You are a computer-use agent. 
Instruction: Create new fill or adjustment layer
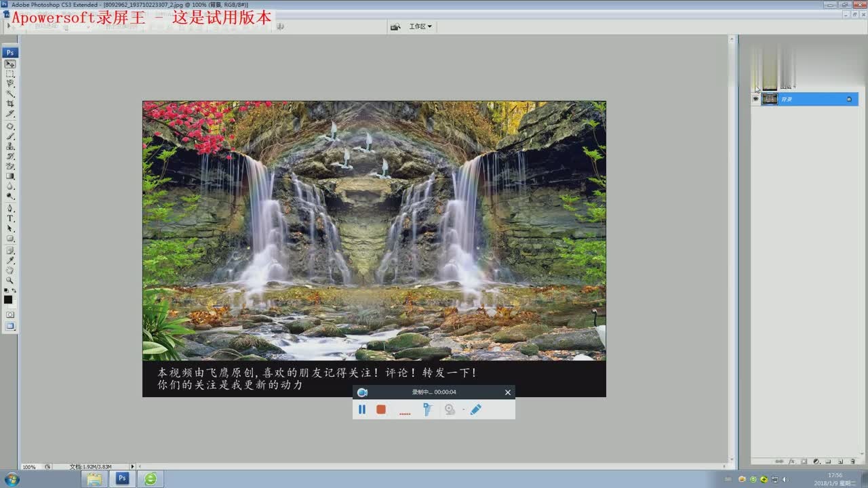(816, 461)
